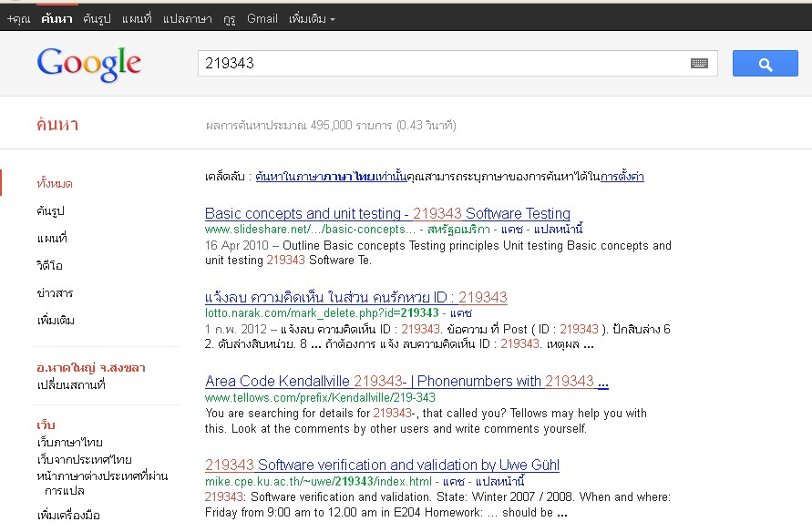This screenshot has width=812, height=532.
Task: Open แปลภาษา in the top navigation bar
Action: [188, 19]
